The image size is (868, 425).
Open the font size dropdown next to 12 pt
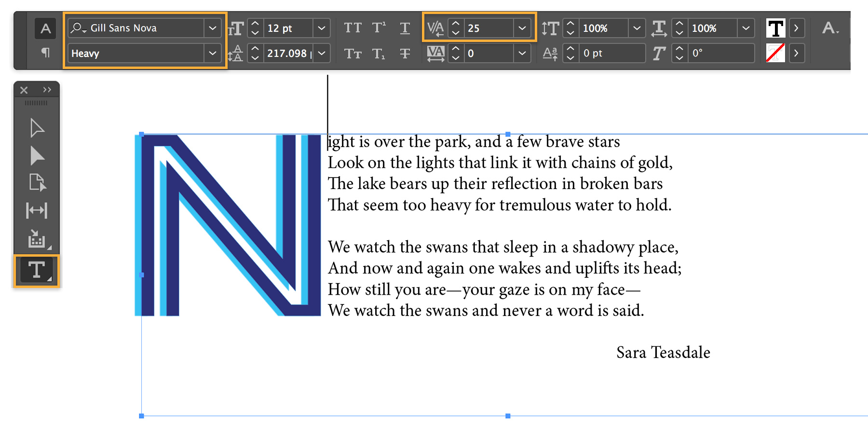321,28
